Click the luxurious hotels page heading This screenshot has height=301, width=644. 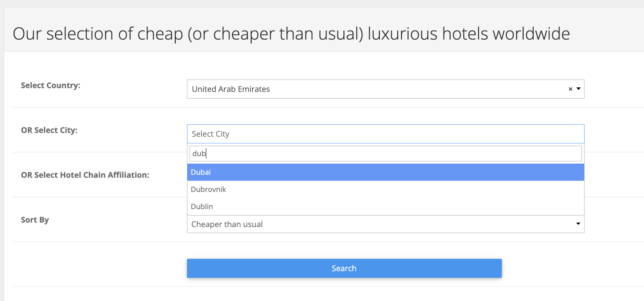[291, 34]
